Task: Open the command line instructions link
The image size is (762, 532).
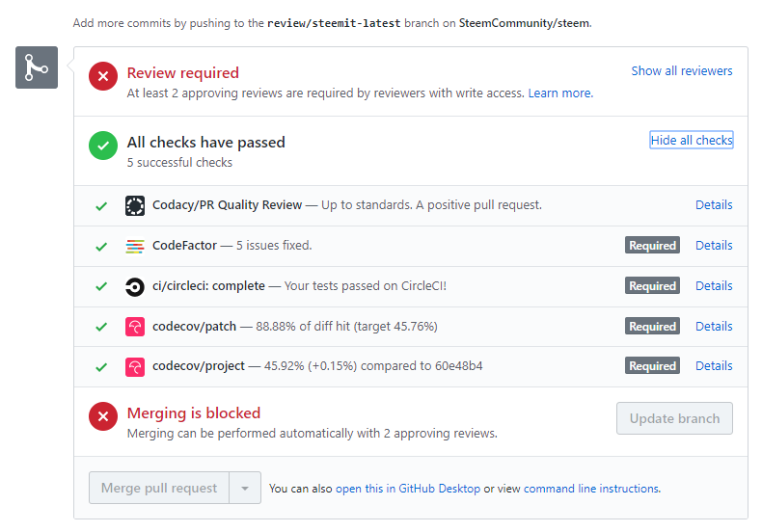Action: click(591, 489)
